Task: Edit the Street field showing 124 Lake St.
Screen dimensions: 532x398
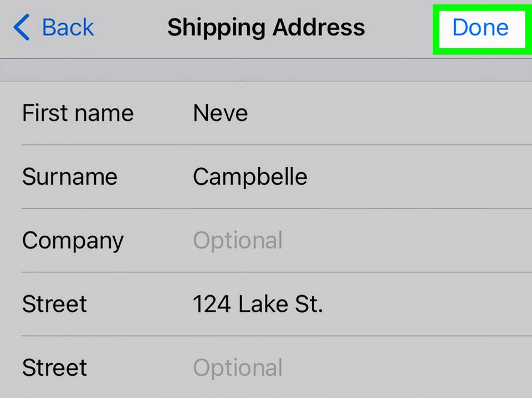Action: coord(258,304)
